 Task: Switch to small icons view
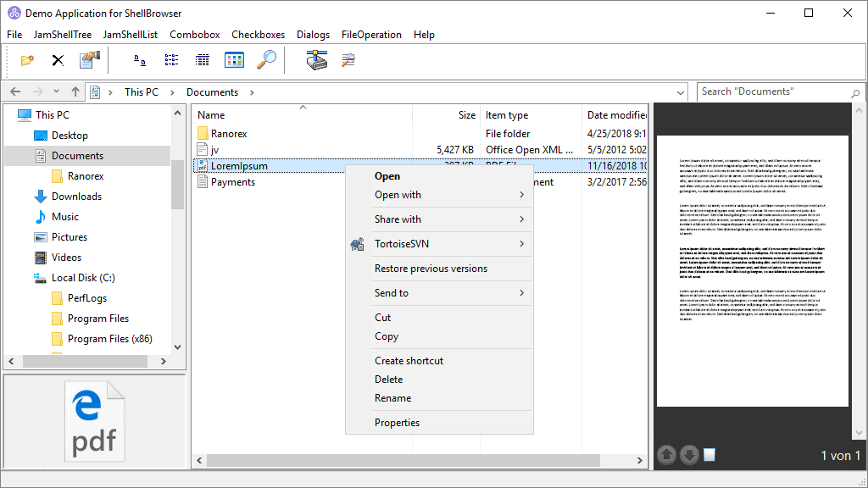point(140,60)
